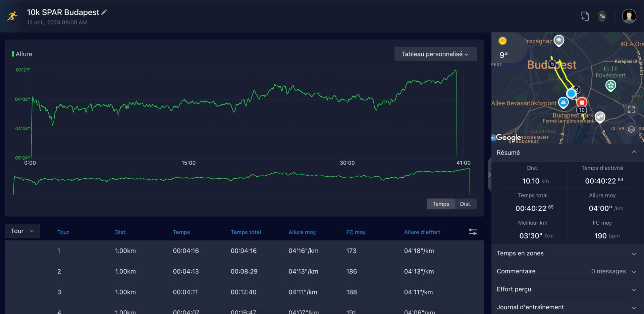Open the map layers selector
This screenshot has width=644, height=314.
click(631, 129)
